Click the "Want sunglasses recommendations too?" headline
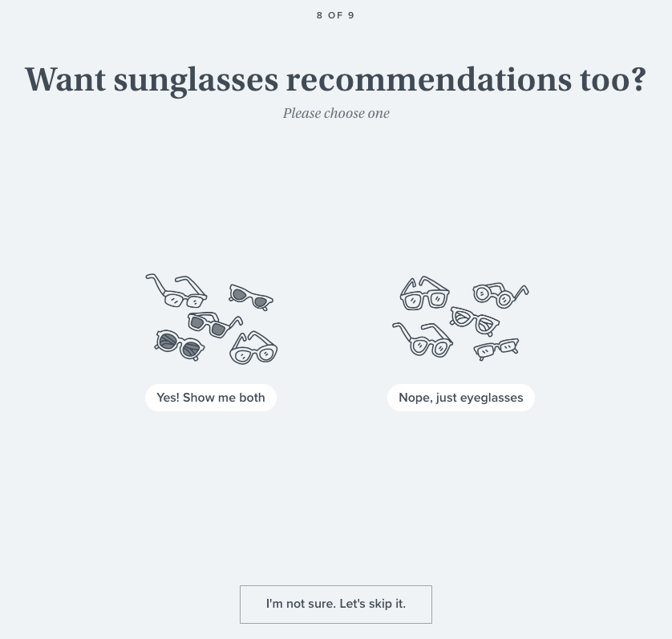Image resolution: width=672 pixels, height=639 pixels. click(x=336, y=79)
